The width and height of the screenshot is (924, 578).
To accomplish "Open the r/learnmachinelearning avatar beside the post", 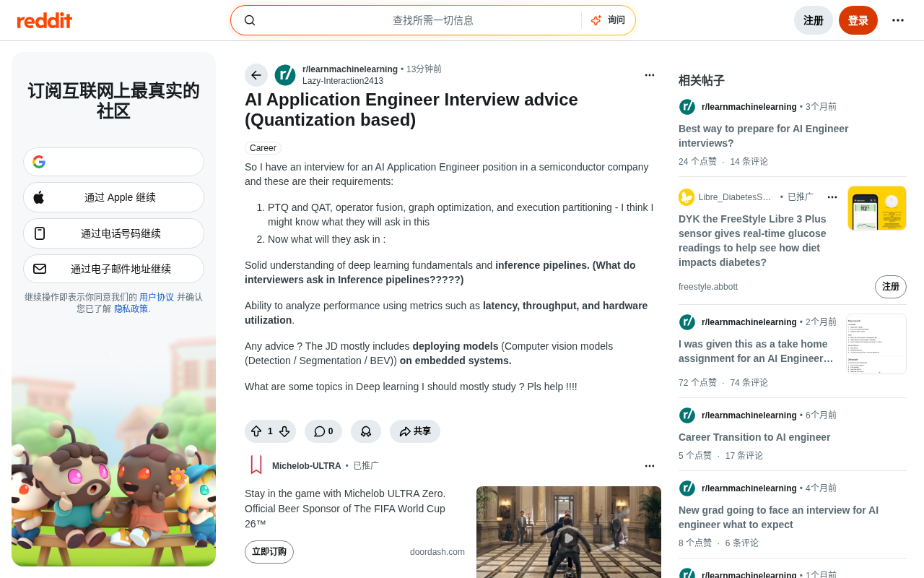I will (x=285, y=75).
